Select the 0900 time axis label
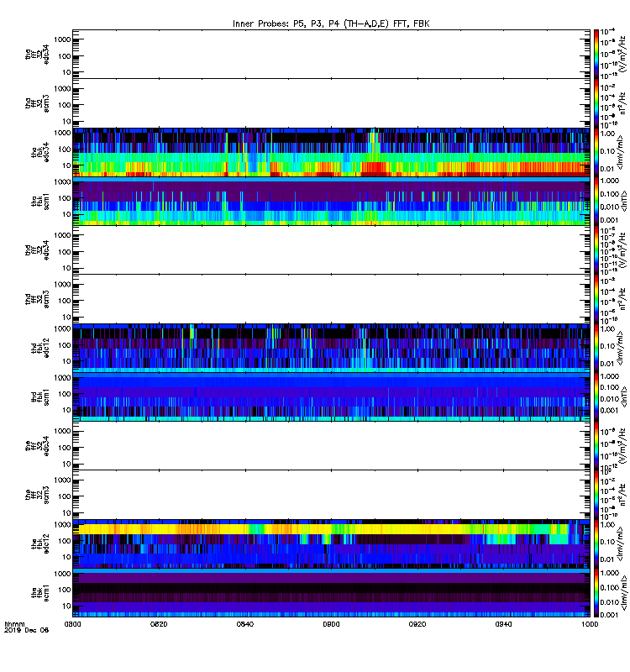Image resolution: width=630 pixels, height=672 pixels. point(331,624)
